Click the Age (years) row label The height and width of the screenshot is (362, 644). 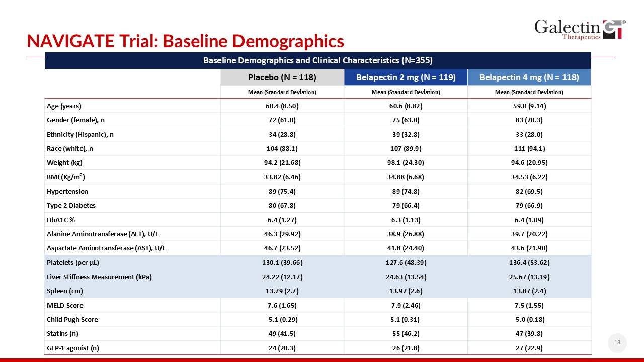coord(64,106)
